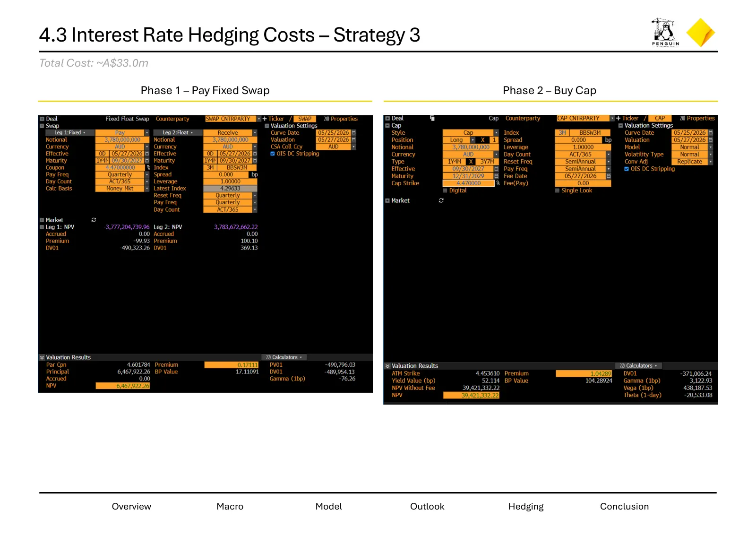Go to the Hedging section link

pyautogui.click(x=526, y=506)
